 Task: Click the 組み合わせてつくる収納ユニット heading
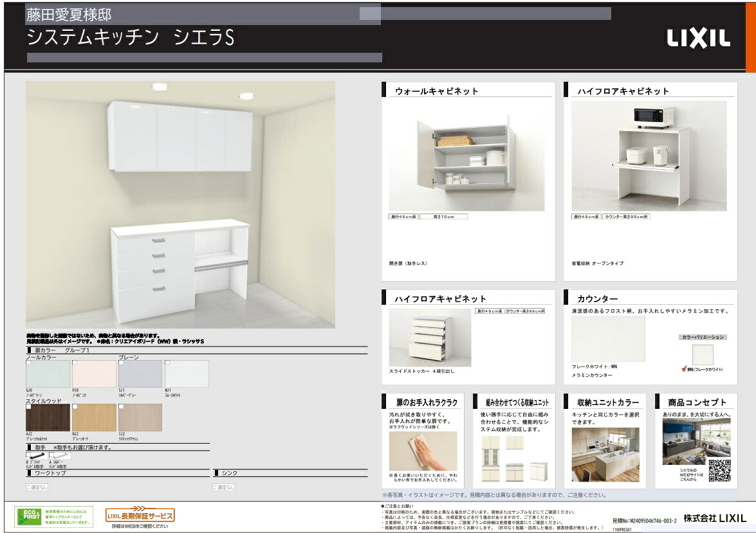coord(517,402)
